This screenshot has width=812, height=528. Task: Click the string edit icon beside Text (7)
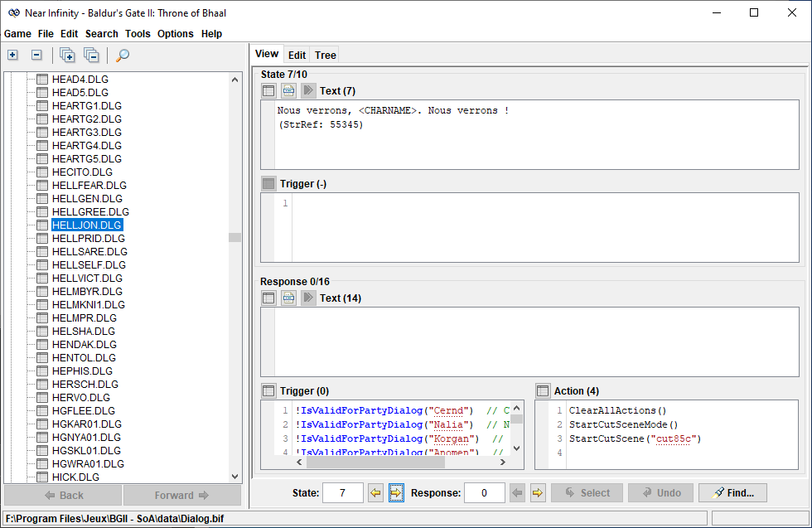[x=288, y=90]
